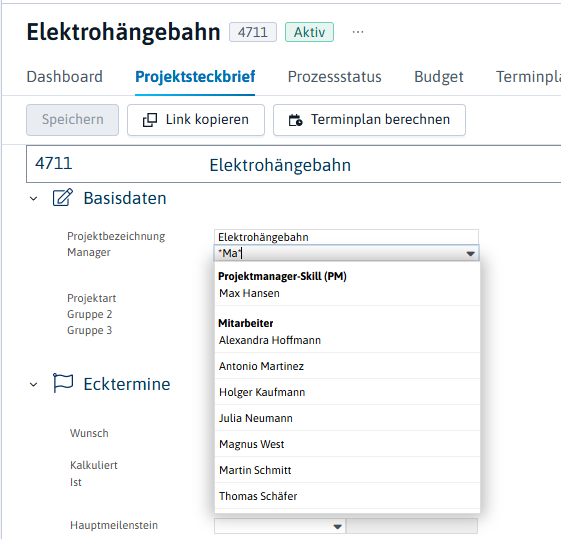Click the Aktiv status badge
Image resolution: width=561 pixels, height=539 pixels.
pyautogui.click(x=309, y=32)
